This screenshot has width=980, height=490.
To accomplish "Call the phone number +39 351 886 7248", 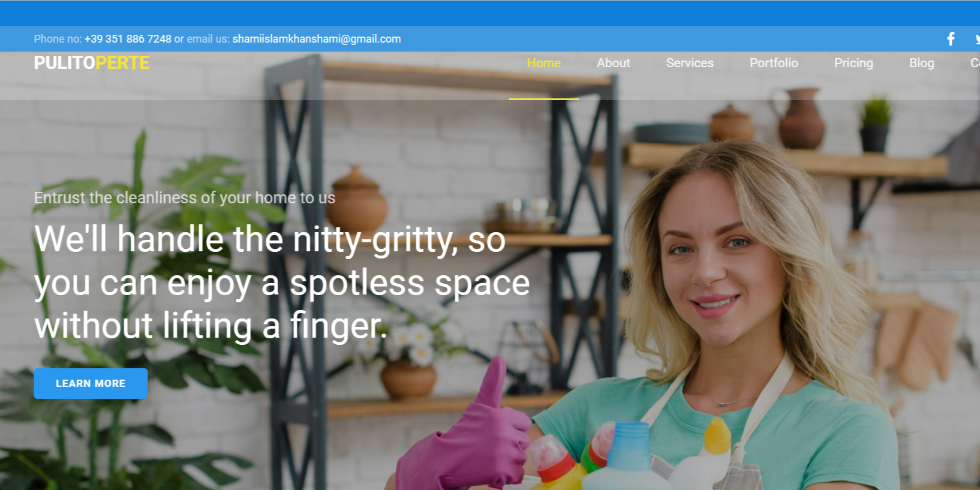I will pyautogui.click(x=128, y=39).
